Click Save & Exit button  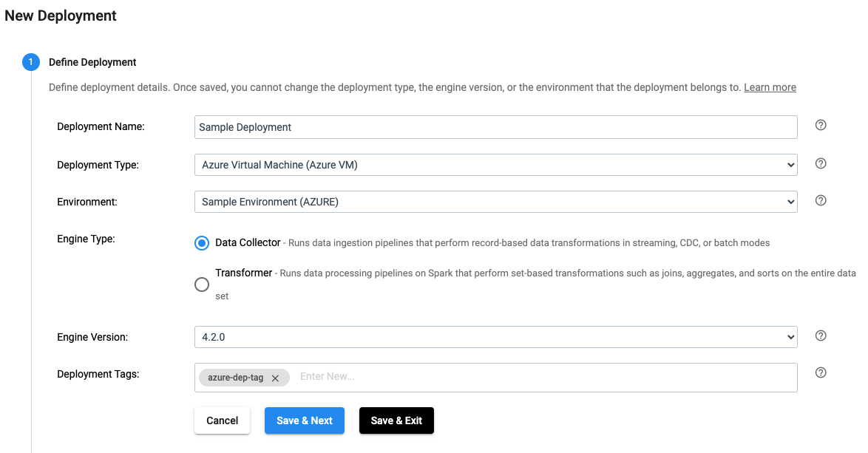[x=396, y=420]
